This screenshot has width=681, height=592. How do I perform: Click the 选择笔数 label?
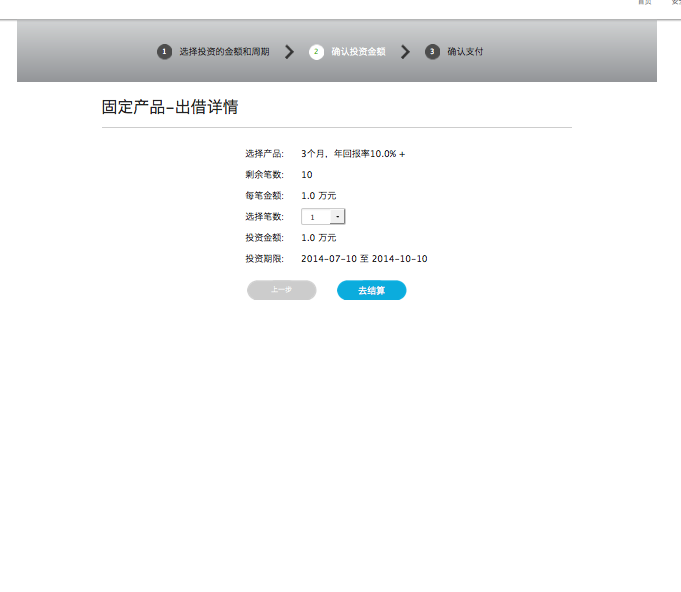click(x=264, y=217)
